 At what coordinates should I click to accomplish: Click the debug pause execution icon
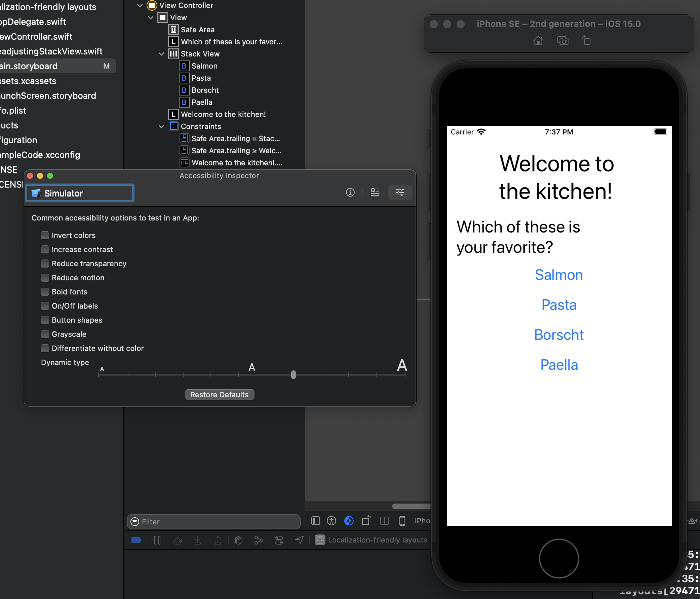(157, 540)
